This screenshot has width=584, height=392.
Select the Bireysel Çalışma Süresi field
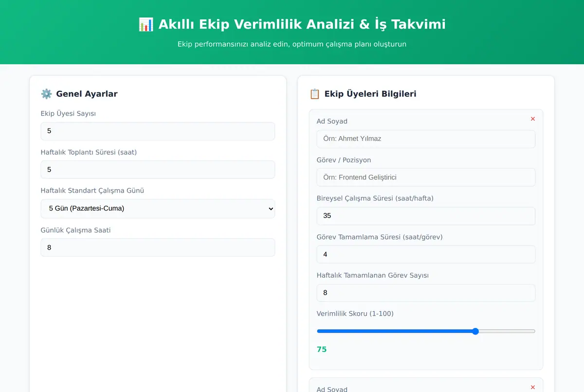(426, 216)
